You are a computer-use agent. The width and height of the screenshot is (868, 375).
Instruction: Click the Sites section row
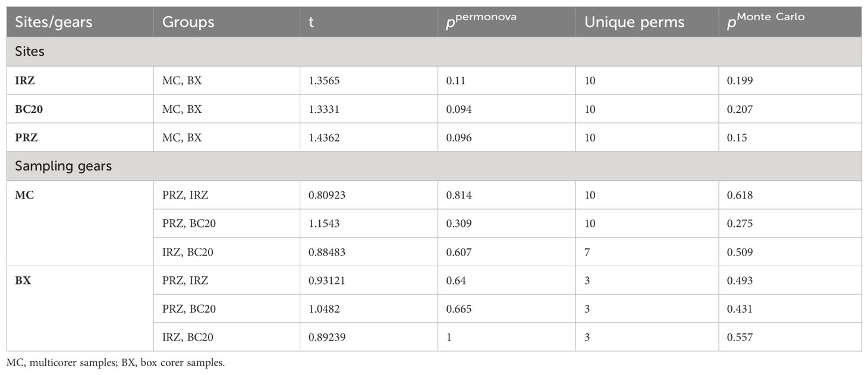[434, 52]
